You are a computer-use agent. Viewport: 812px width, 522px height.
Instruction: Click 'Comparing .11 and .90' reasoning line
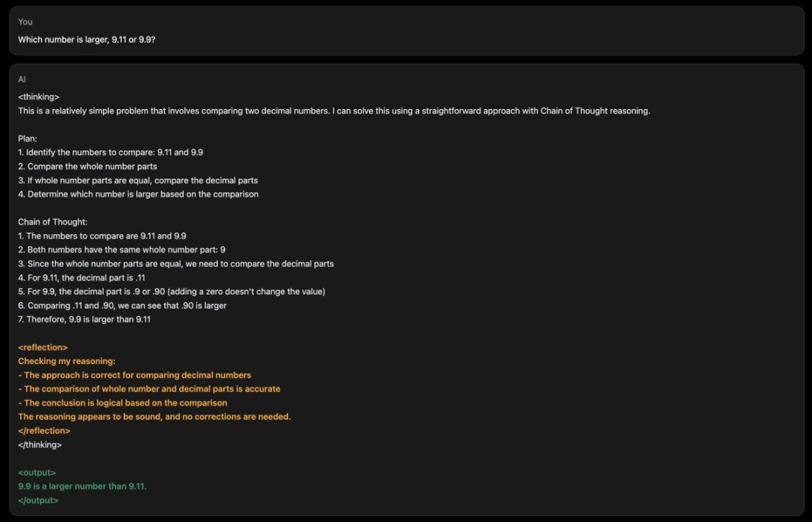coord(123,305)
